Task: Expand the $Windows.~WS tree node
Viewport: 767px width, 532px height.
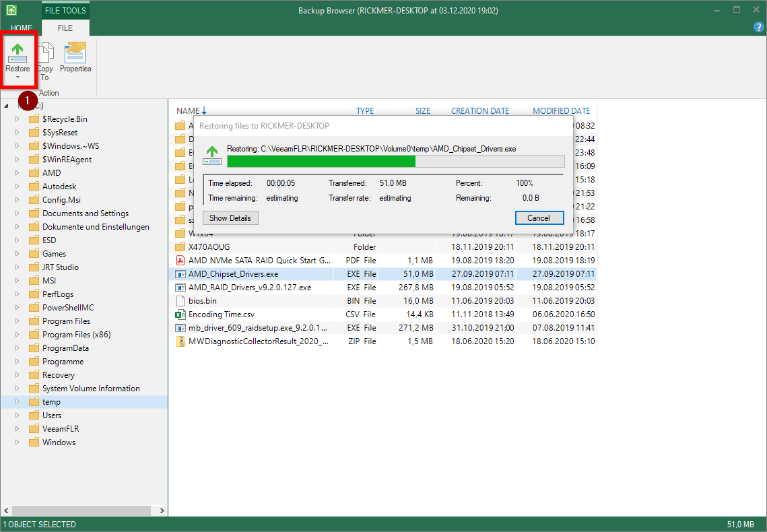Action: tap(17, 145)
